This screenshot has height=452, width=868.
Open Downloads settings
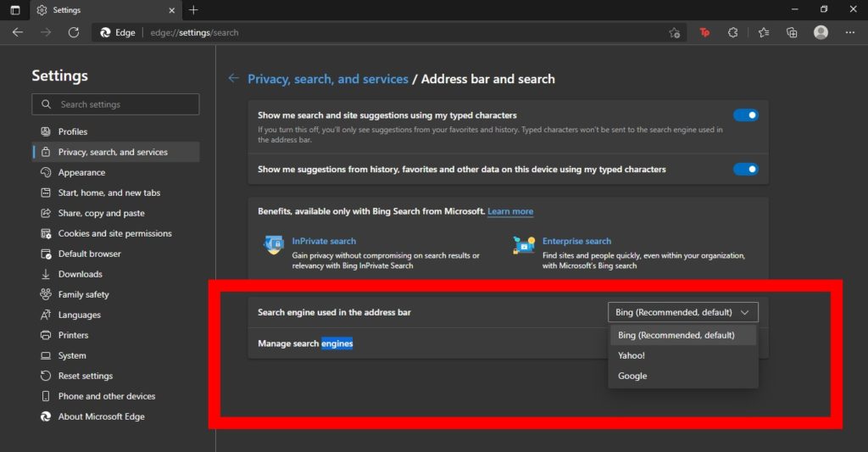coord(115,274)
